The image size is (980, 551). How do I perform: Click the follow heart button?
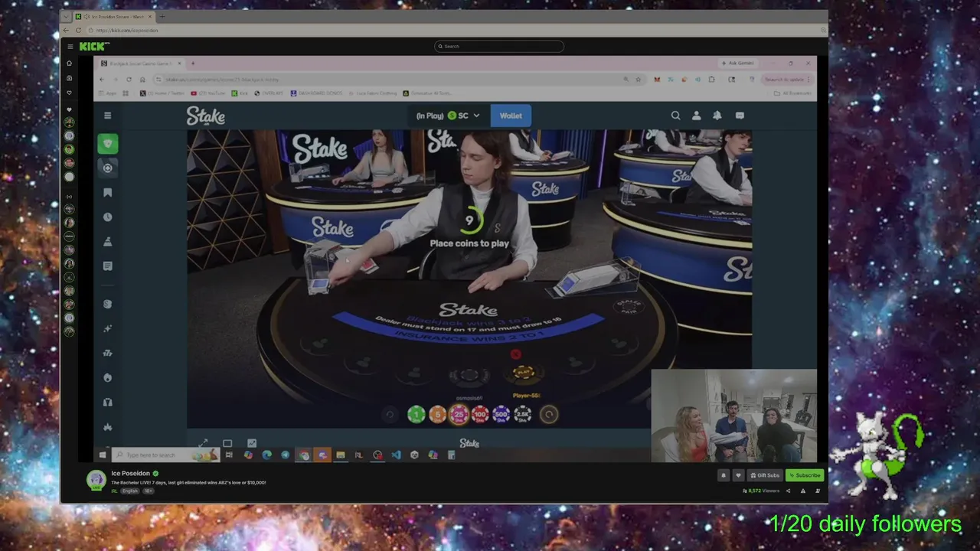(x=738, y=475)
